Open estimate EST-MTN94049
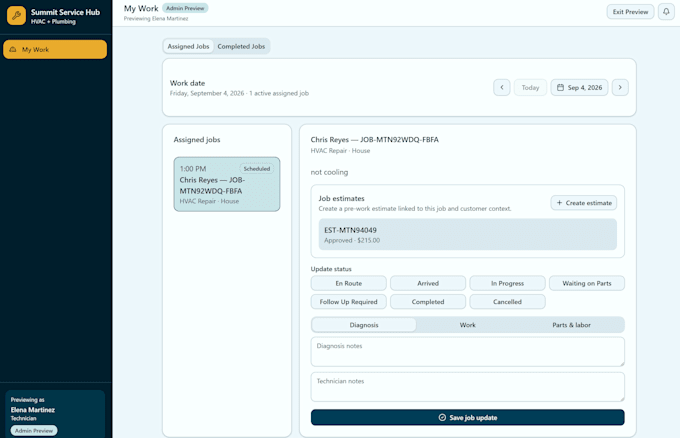 pos(468,235)
